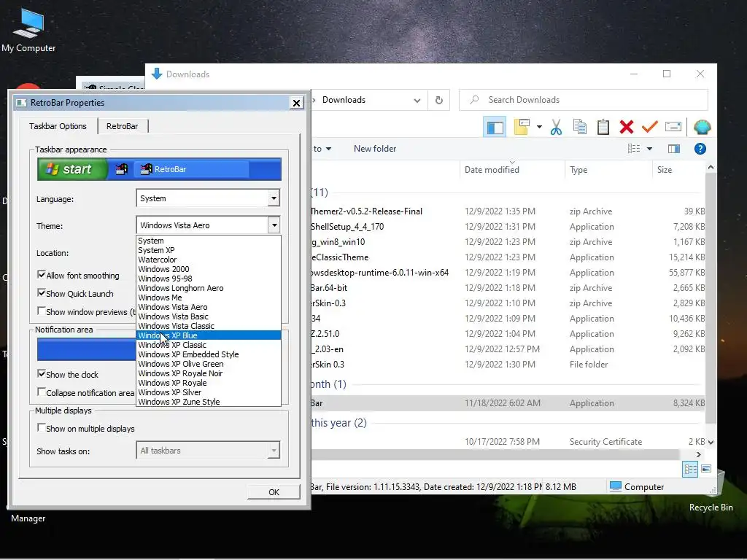Refresh the Downloads folder view
This screenshot has height=560, width=747.
438,100
